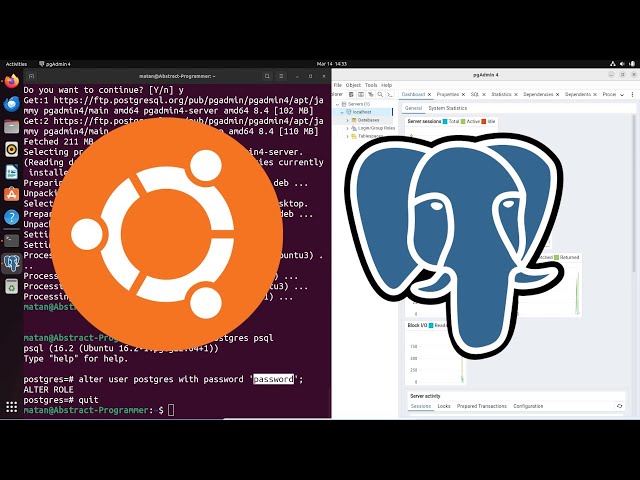
Task: Click the Total legend swatch in Server sessions
Action: pos(445,122)
